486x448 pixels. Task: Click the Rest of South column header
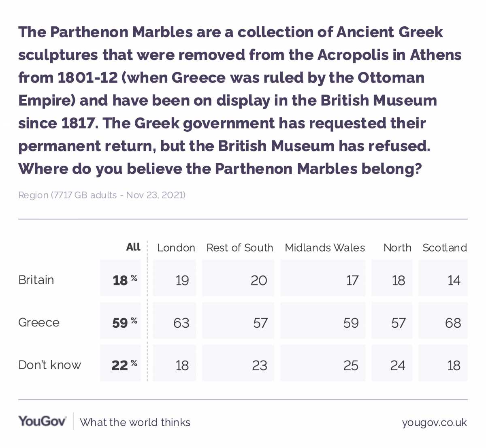pos(240,247)
